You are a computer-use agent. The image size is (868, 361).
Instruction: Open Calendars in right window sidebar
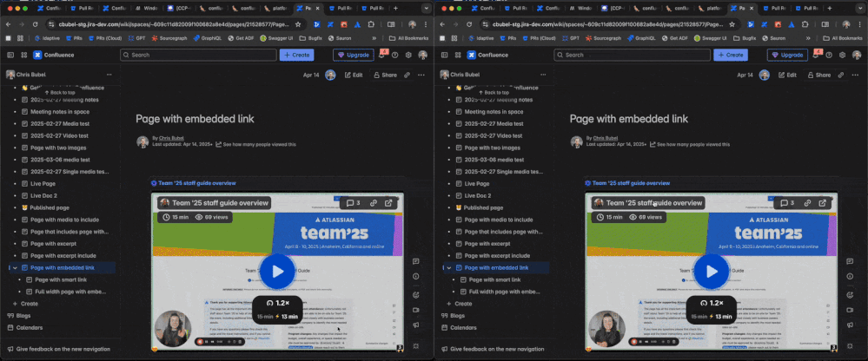tap(465, 328)
